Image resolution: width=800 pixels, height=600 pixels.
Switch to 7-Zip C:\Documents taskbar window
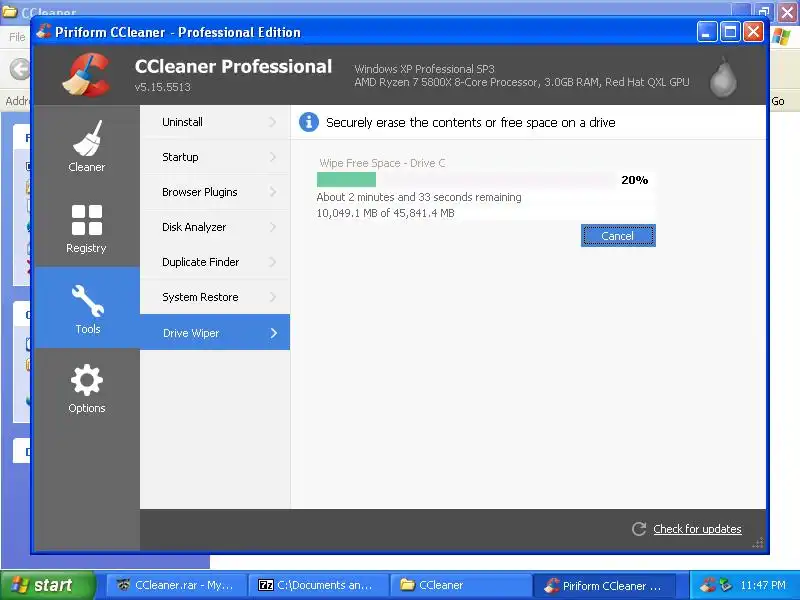[318, 585]
